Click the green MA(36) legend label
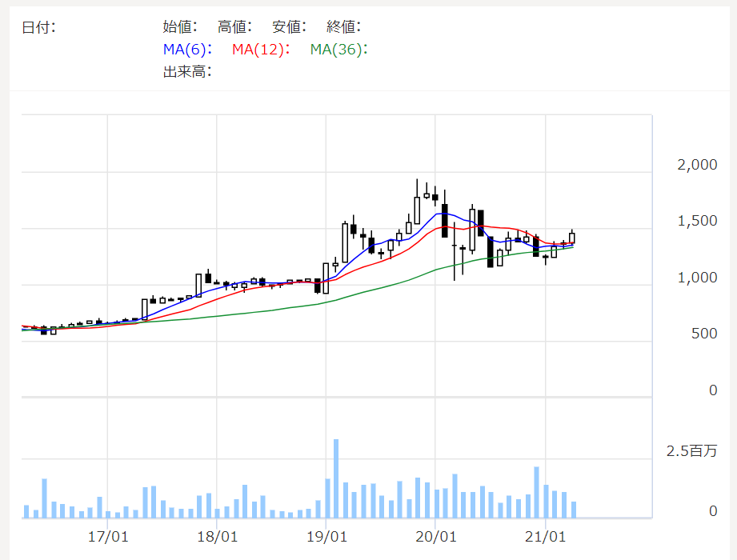737x560 pixels. tap(338, 50)
